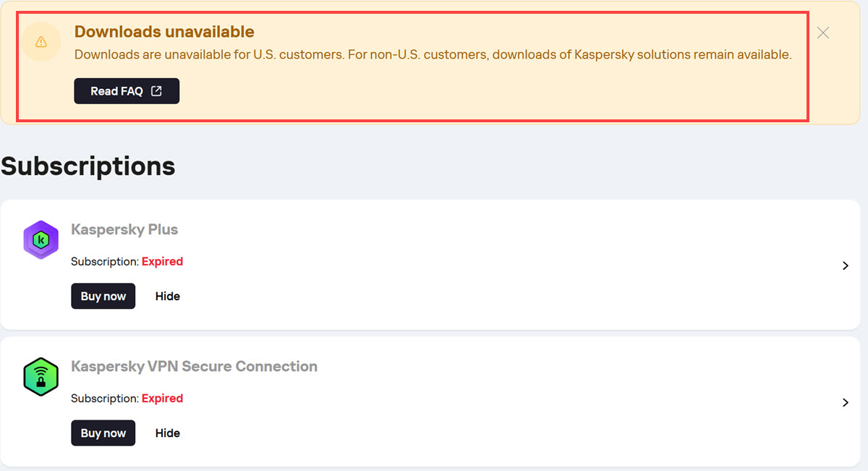Click the warning triangle icon in banner
The height and width of the screenshot is (471, 868).
coord(41,42)
